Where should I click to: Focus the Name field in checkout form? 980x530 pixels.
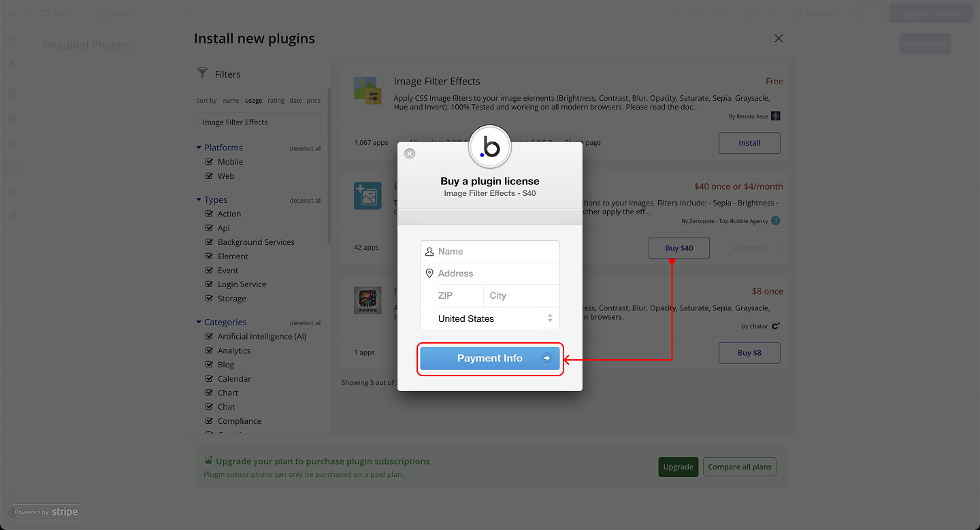click(490, 252)
